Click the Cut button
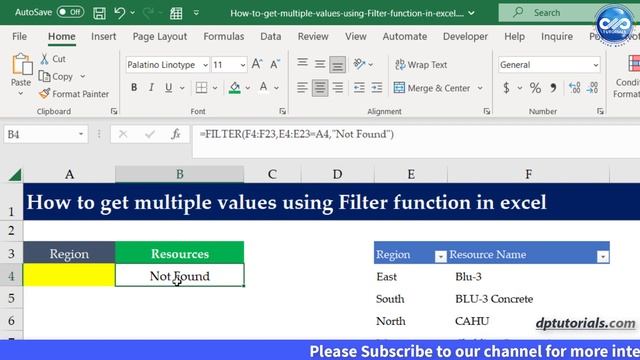This screenshot has width=640, height=360. click(53, 59)
